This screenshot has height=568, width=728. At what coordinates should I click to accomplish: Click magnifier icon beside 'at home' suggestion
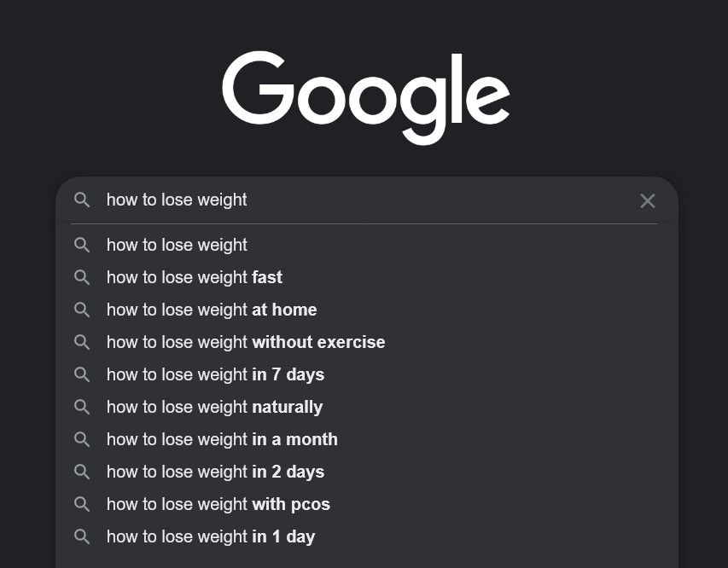click(82, 310)
